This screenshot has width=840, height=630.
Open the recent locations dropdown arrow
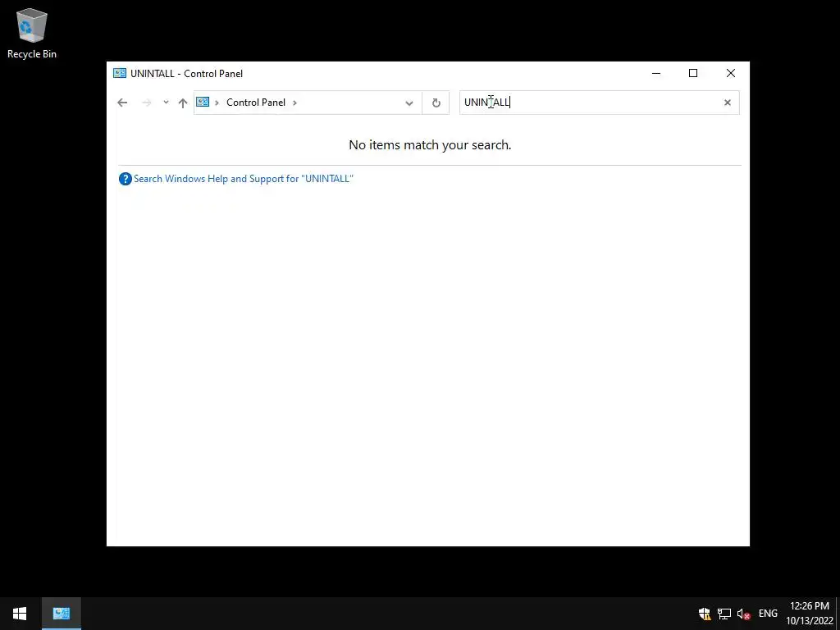[166, 103]
